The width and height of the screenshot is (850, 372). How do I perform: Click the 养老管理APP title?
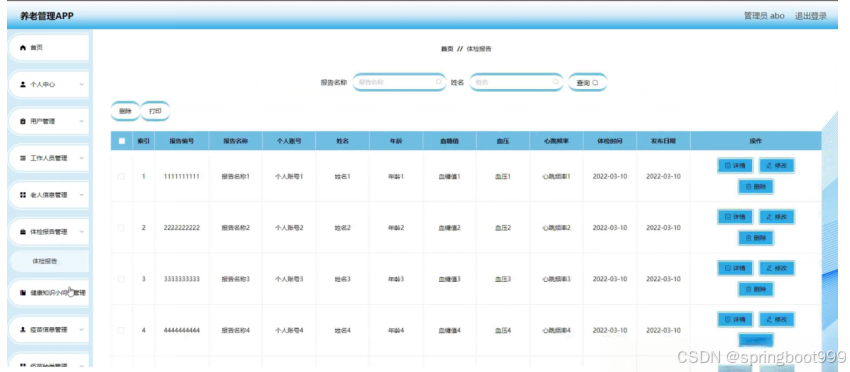tap(47, 16)
